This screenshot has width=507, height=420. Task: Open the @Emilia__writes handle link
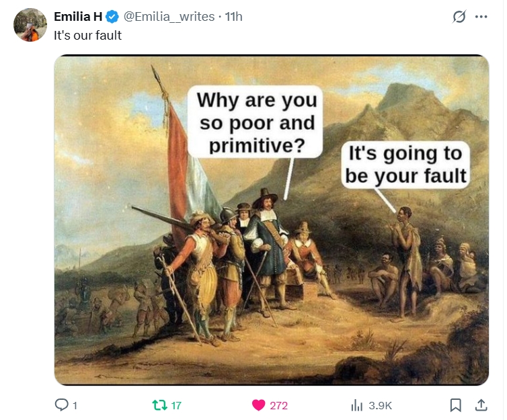169,17
